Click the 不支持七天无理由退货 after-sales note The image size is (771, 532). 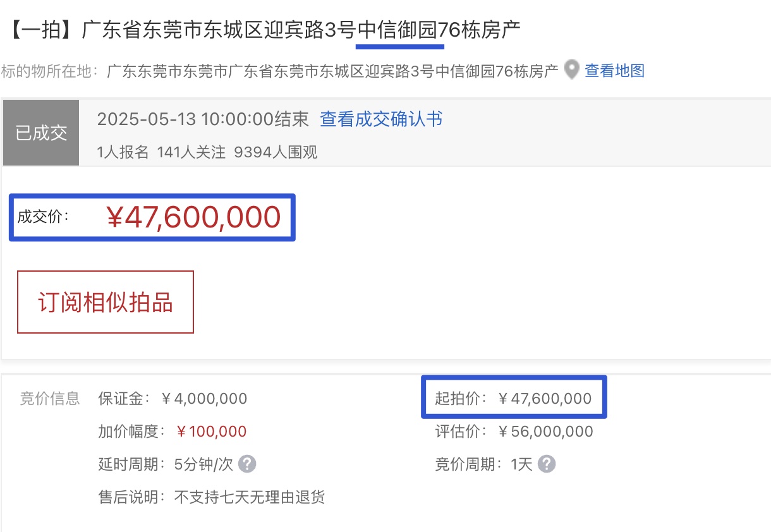click(x=249, y=497)
